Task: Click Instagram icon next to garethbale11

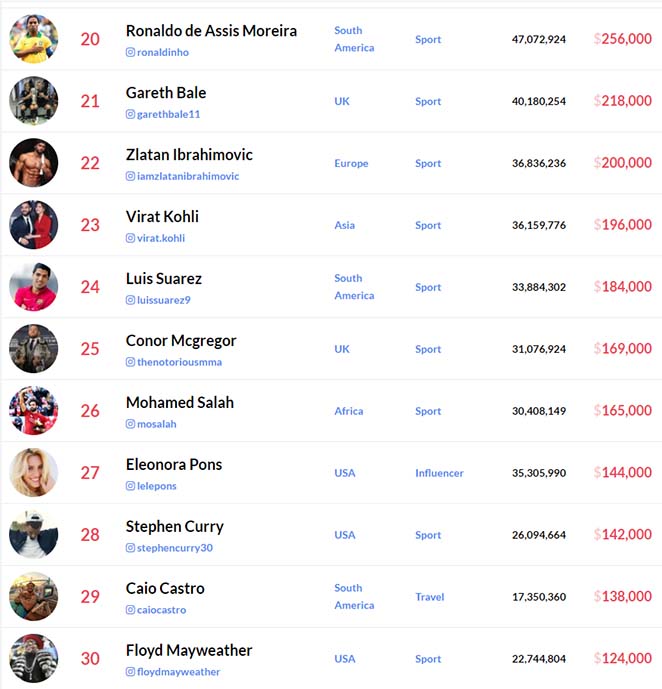Action: click(130, 114)
